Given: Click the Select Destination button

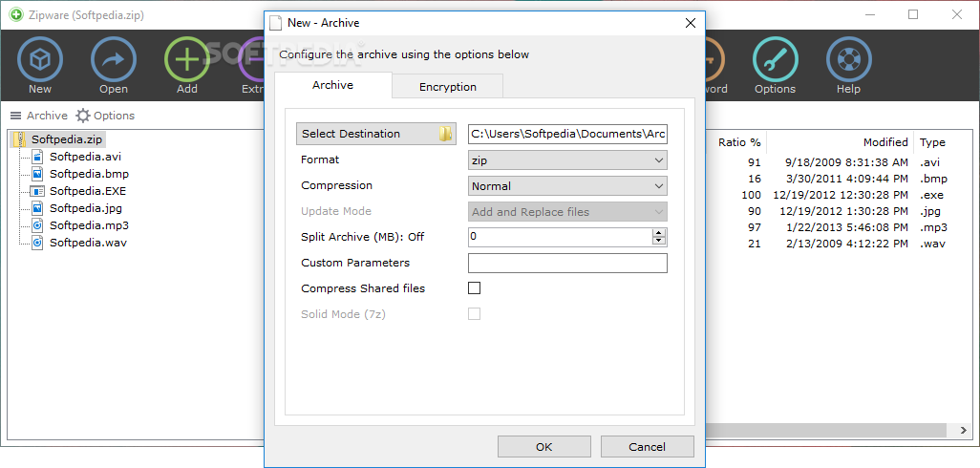Looking at the screenshot, I should 376,134.
